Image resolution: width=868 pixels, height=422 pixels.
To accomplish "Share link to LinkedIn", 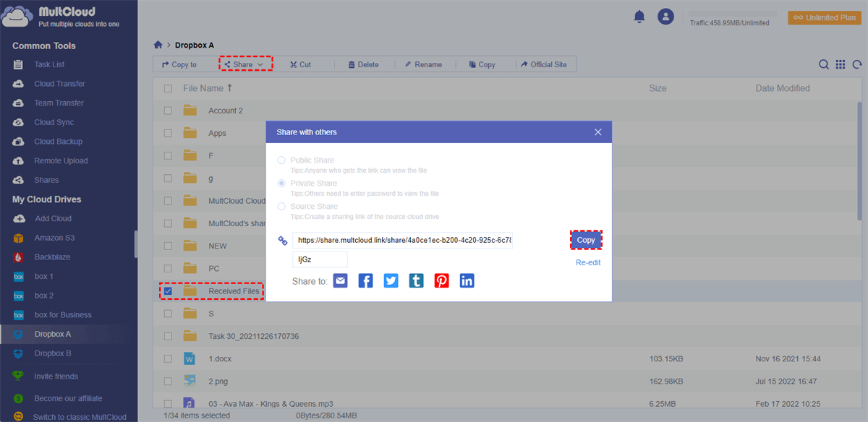I will click(x=467, y=280).
